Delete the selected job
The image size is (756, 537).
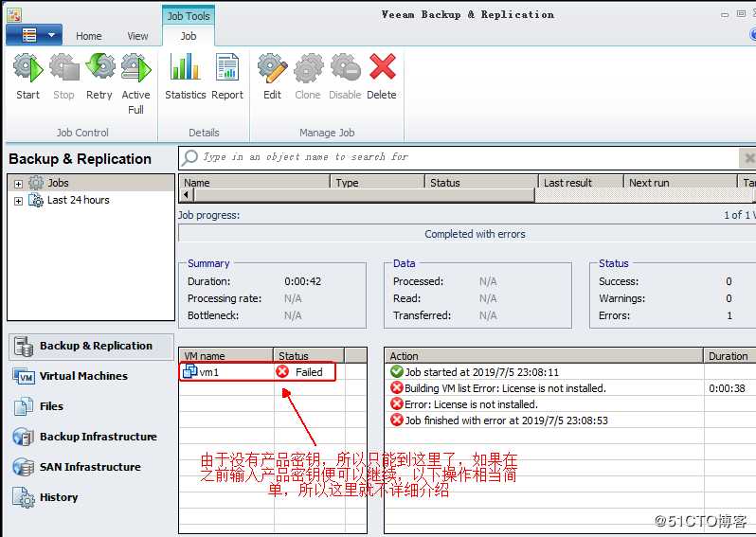[x=382, y=77]
